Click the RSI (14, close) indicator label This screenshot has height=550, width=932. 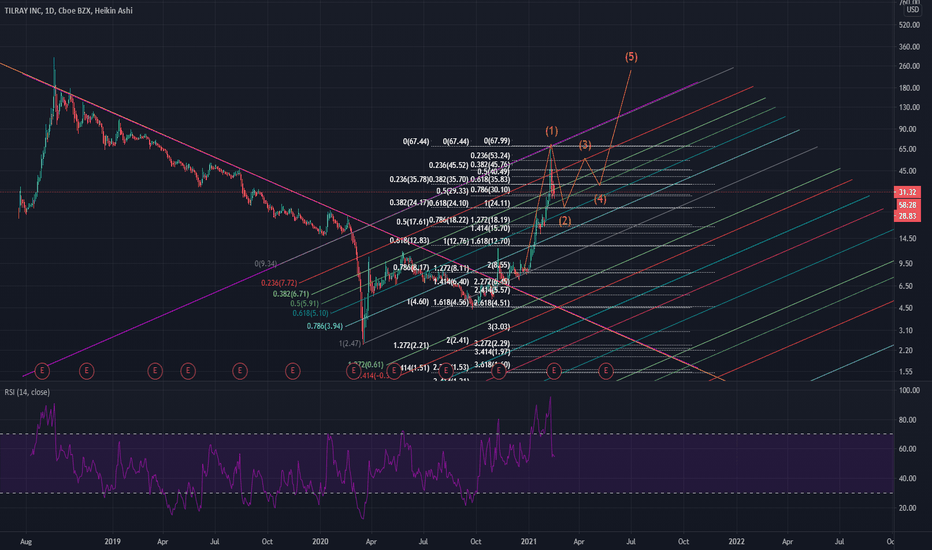[x=27, y=392]
